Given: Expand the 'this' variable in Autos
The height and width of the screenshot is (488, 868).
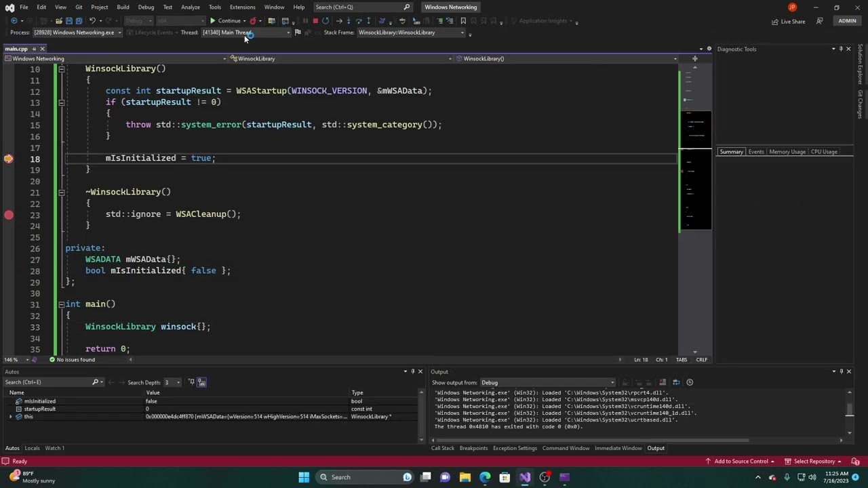Looking at the screenshot, I should pyautogui.click(x=11, y=417).
